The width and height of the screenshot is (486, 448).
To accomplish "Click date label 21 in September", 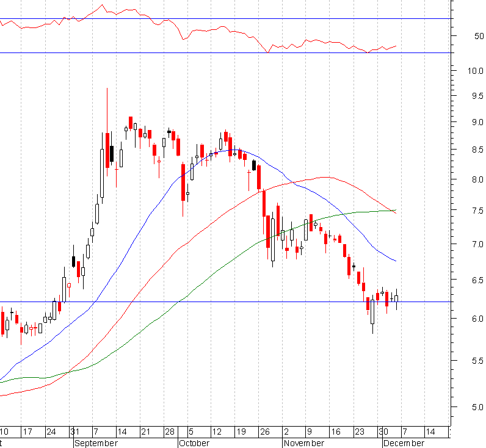I will [146, 432].
